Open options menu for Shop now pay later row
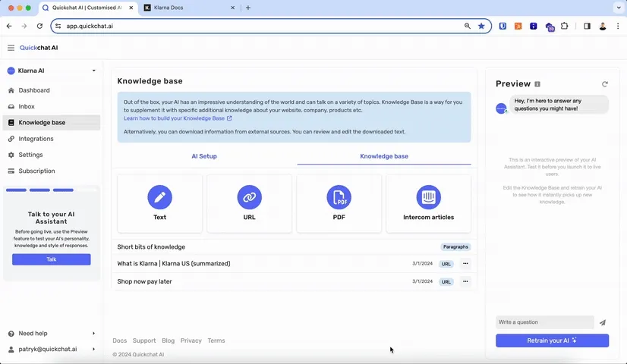The image size is (627, 364). tap(465, 281)
